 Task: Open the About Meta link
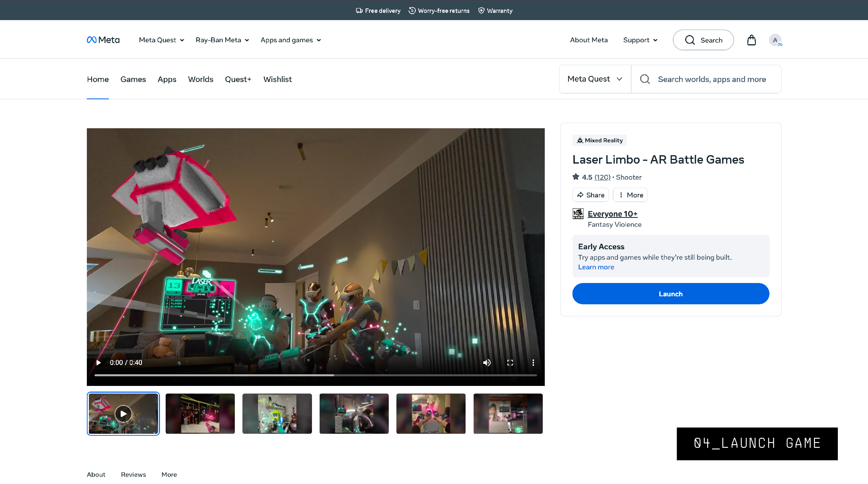pos(589,40)
